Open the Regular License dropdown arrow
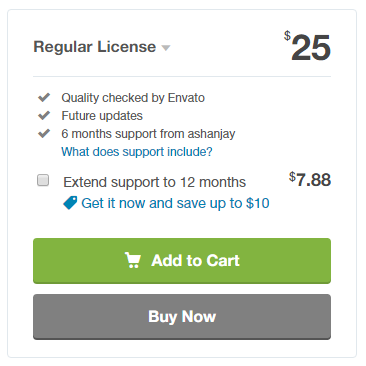The image size is (366, 366). (166, 48)
